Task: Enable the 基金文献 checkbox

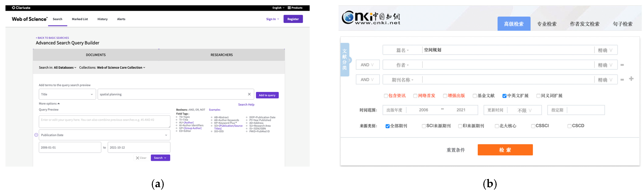Action: (474, 96)
